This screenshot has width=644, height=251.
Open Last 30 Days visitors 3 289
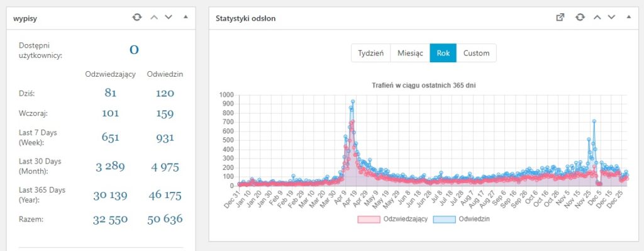tap(111, 166)
